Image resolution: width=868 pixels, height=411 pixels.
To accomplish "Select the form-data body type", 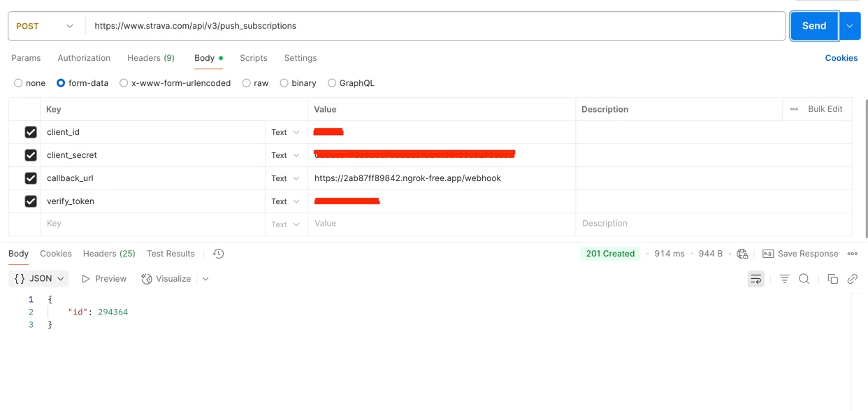I will [x=61, y=83].
